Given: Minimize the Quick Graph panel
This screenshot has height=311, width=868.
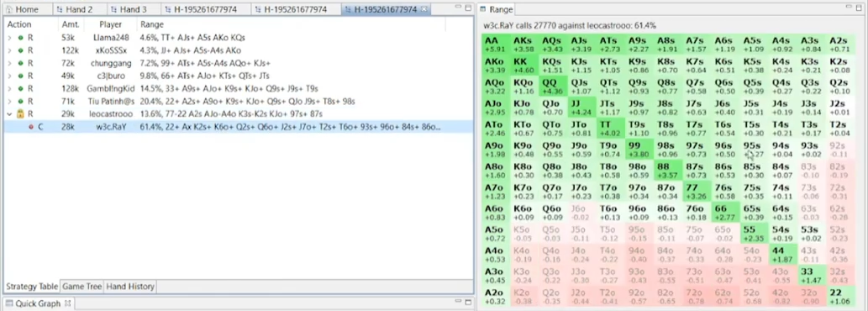Looking at the screenshot, I should 457,302.
